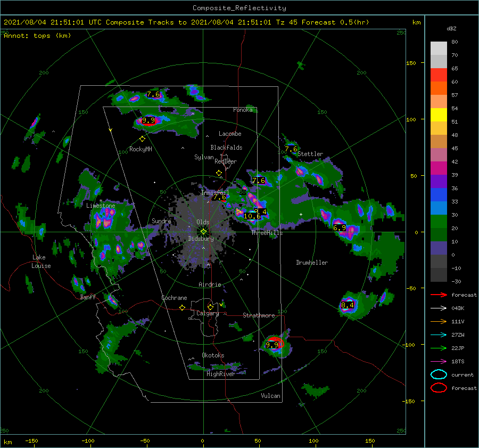Click the Airdrie label
479x448 pixels.
(210, 284)
